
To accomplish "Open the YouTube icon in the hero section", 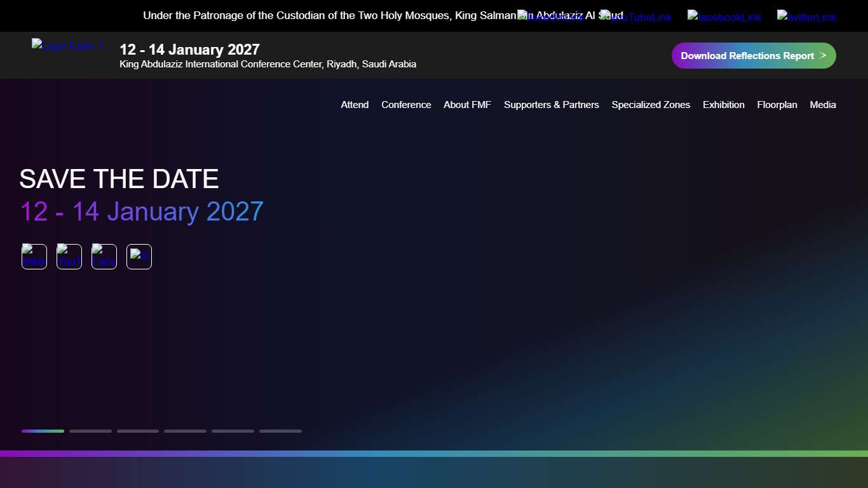I will click(69, 256).
